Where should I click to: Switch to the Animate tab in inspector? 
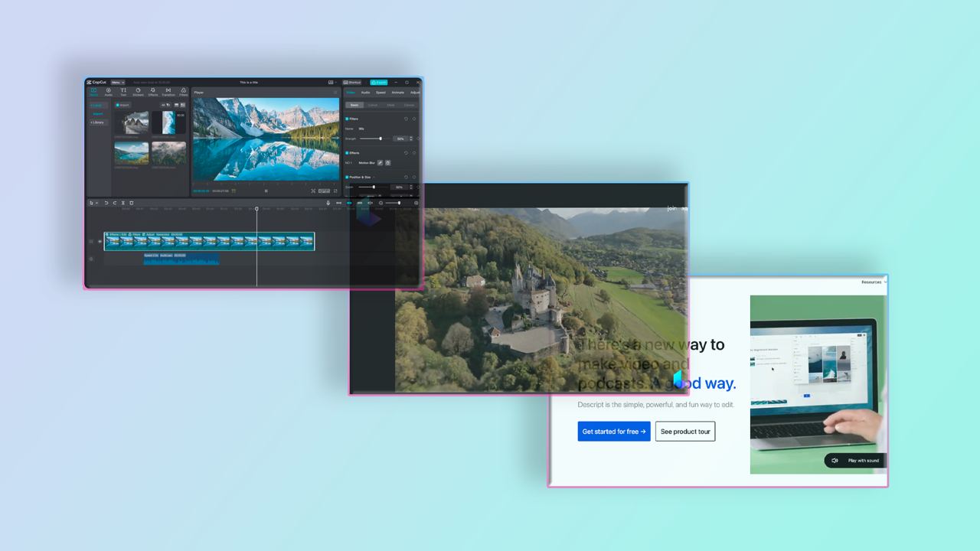[x=398, y=93]
